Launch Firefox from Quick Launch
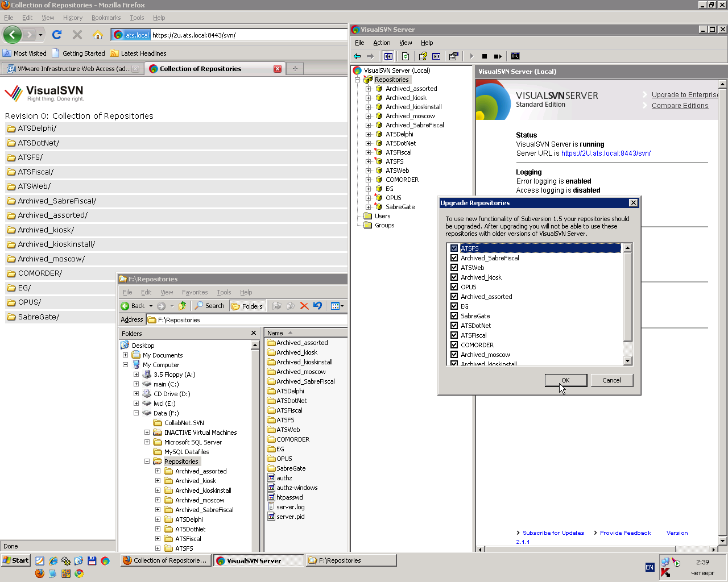The width and height of the screenshot is (728, 582). coord(39,573)
